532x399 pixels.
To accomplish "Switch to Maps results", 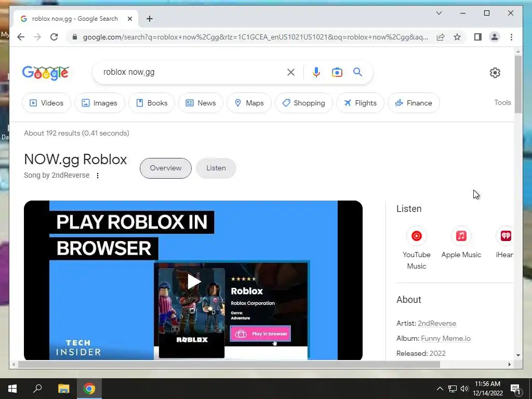I will [x=249, y=103].
